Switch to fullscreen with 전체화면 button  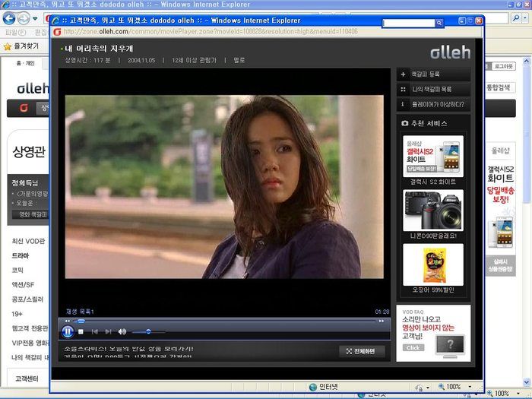362,351
